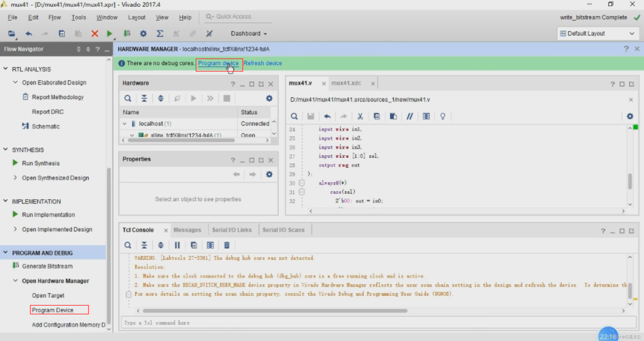This screenshot has width=644, height=341.
Task: Open Hardware panel settings gear
Action: pyautogui.click(x=269, y=98)
